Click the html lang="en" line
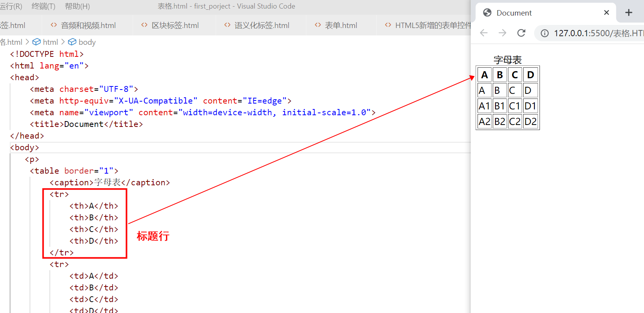 click(x=50, y=66)
